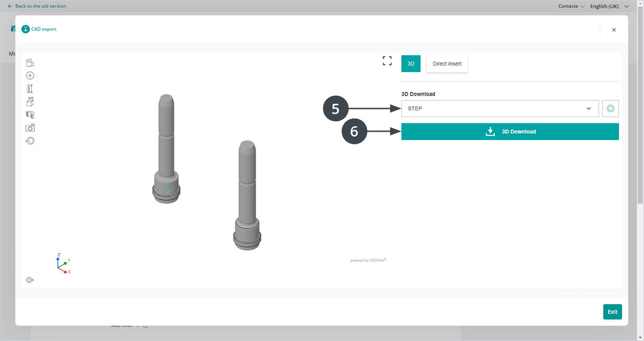
Task: Go back to the old version
Action: tap(36, 6)
